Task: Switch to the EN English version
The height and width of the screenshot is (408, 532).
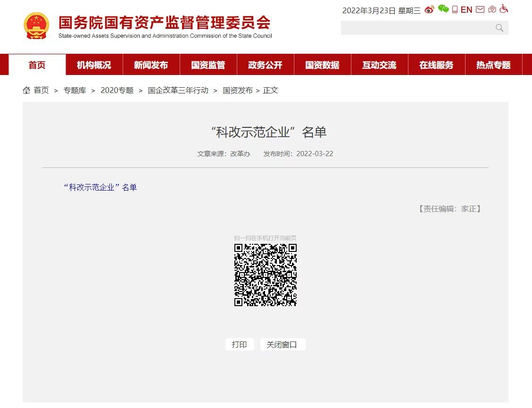Action: (x=466, y=10)
